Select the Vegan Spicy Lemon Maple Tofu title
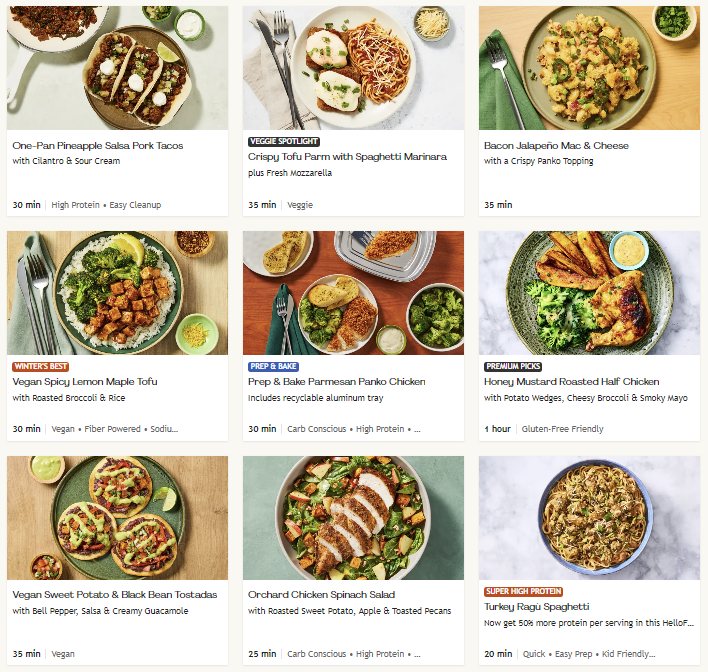Image resolution: width=708 pixels, height=672 pixels. (x=85, y=382)
